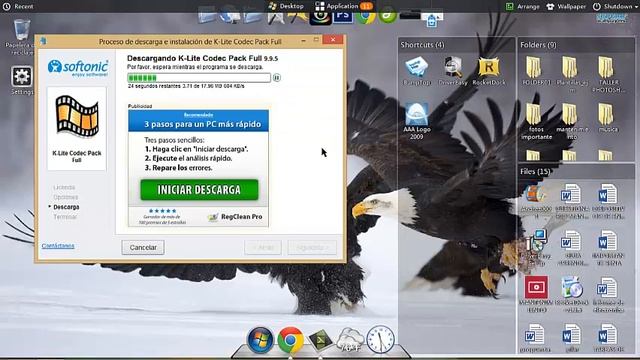Open the green-slate app icon in dock
This screenshot has width=640, height=360.
coord(320,340)
